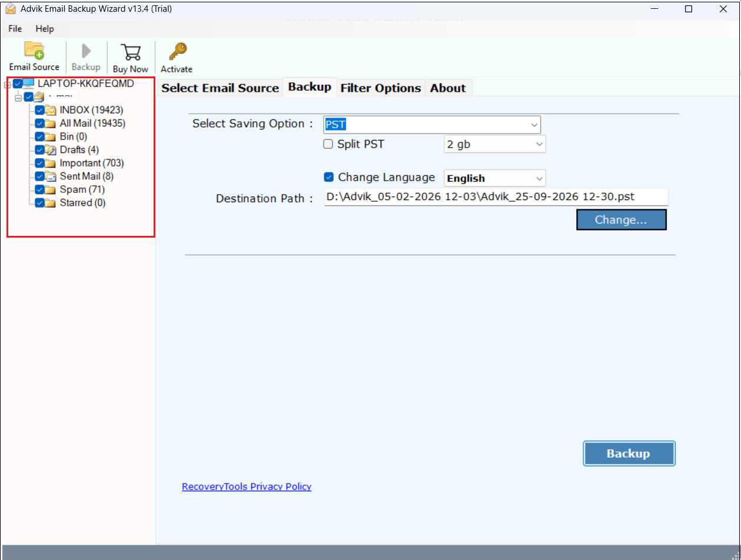Toggle the Change Language checkbox
The height and width of the screenshot is (560, 741).
[329, 177]
